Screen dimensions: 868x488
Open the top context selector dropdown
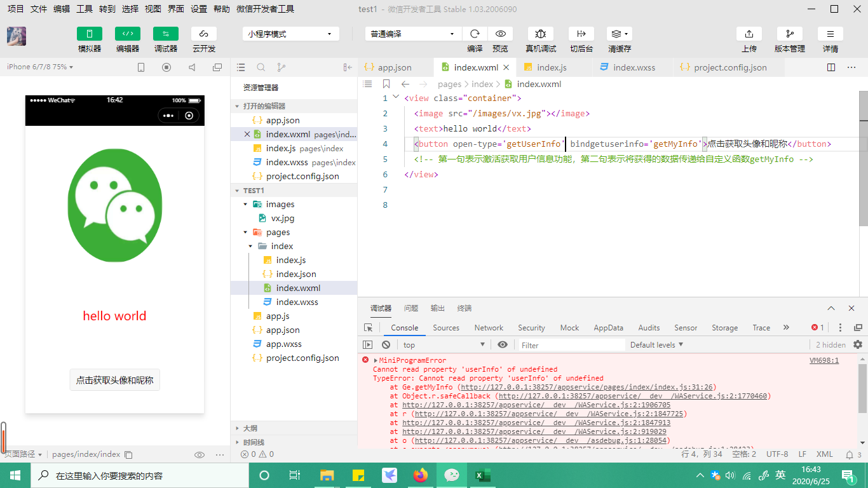pyautogui.click(x=444, y=344)
